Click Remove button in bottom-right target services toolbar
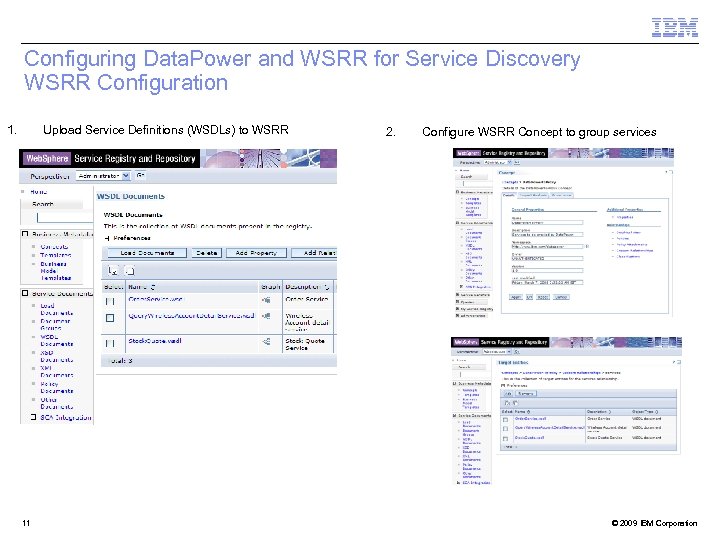Screen dimensions: 720x540 pos(526,394)
